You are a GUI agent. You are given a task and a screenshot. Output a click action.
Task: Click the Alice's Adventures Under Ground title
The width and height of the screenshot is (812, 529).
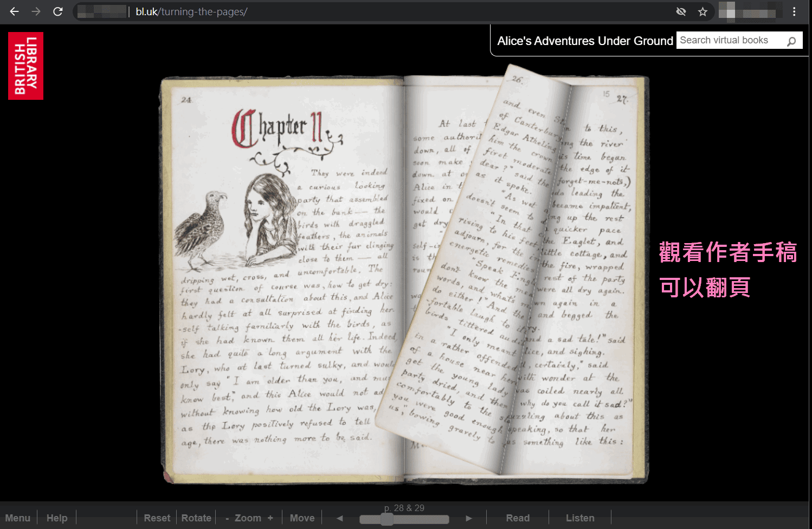585,41
